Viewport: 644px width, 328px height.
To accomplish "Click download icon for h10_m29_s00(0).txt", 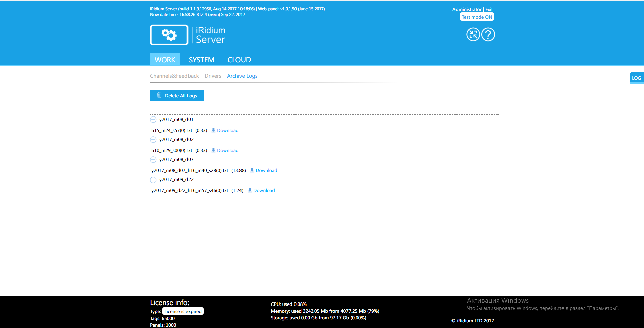I will pos(213,150).
